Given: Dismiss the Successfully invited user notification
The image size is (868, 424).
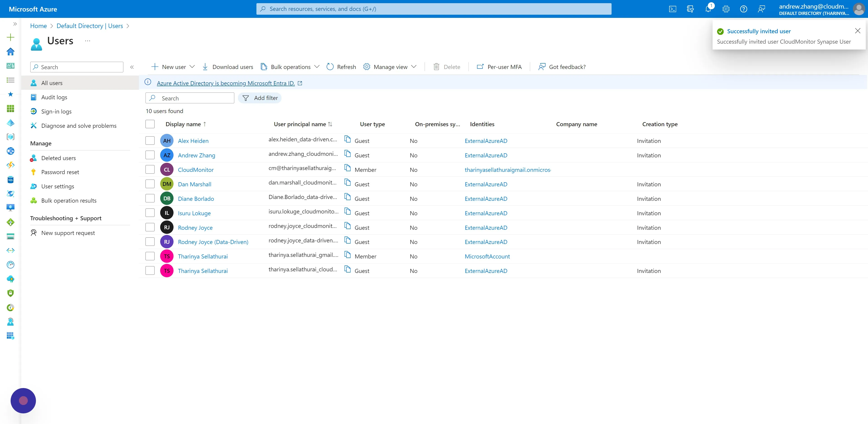Looking at the screenshot, I should [858, 31].
